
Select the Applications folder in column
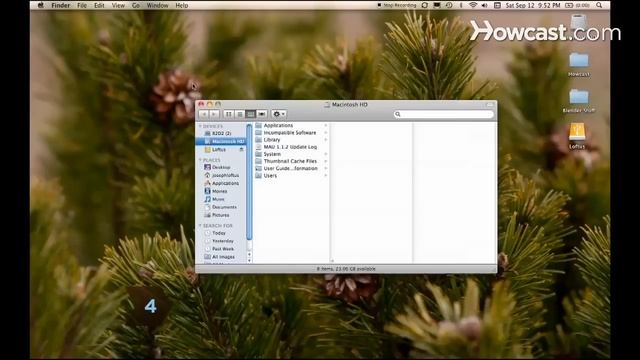click(x=291, y=125)
